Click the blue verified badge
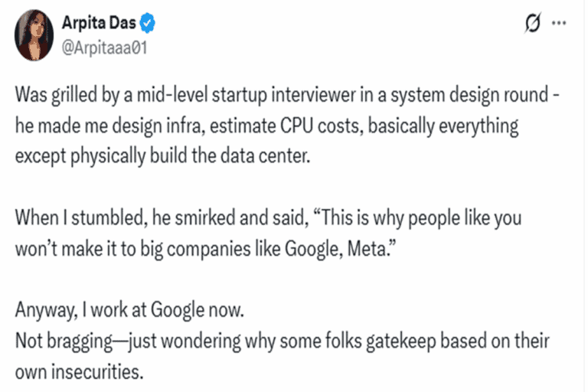588x392 pixels. tap(147, 23)
